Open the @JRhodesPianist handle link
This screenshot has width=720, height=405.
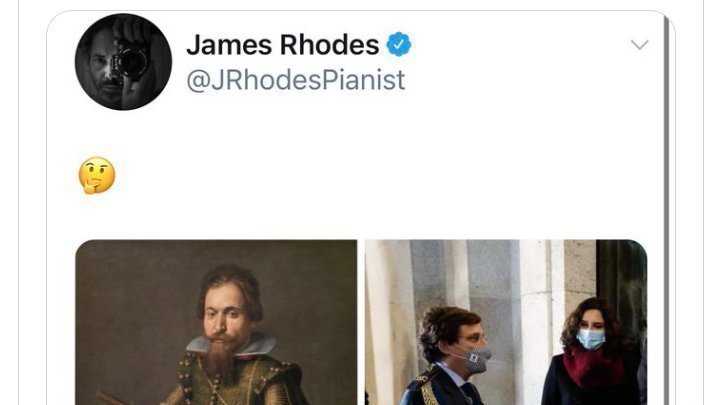(295, 80)
